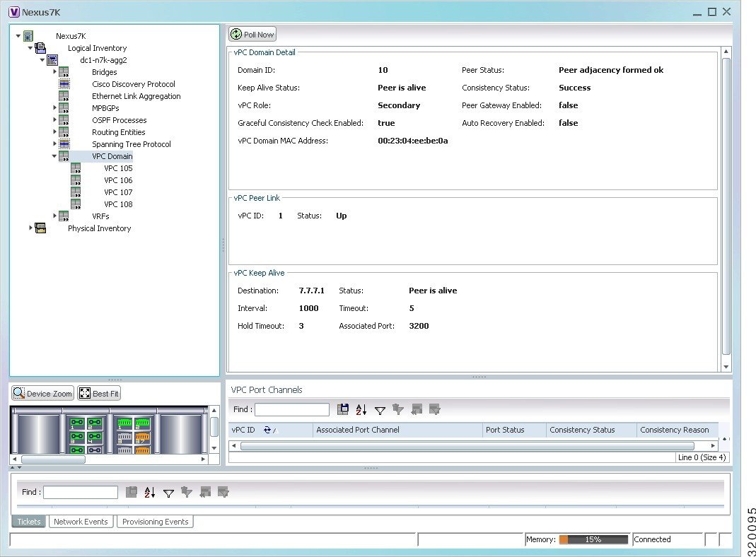Image resolution: width=756 pixels, height=557 pixels.
Task: Sort by the vPC ID column header
Action: 270,430
